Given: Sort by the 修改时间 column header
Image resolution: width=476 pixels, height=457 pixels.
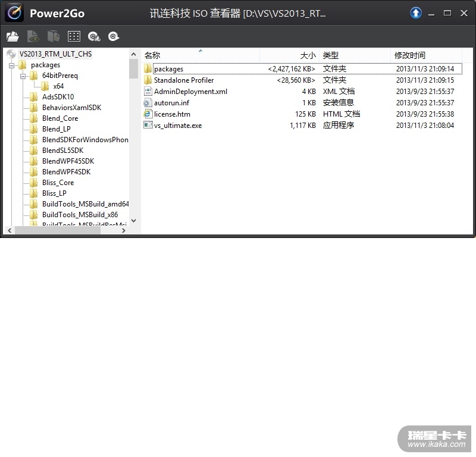Looking at the screenshot, I should click(426, 55).
